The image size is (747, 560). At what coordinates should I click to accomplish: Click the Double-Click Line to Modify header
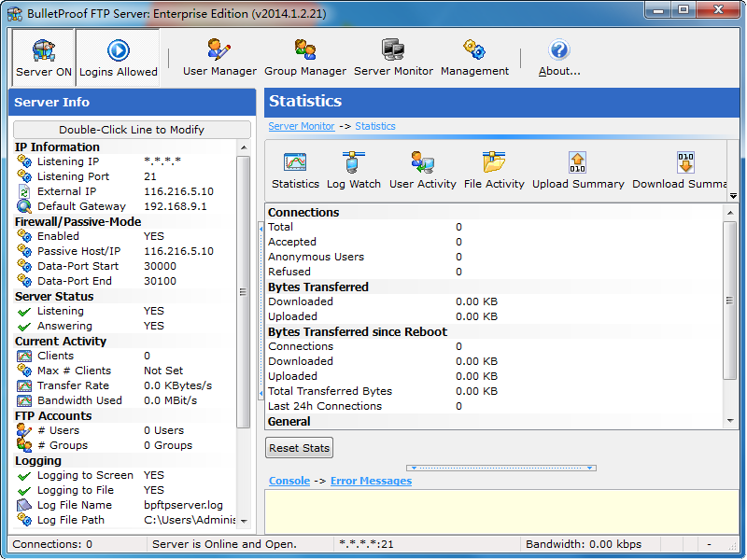132,130
